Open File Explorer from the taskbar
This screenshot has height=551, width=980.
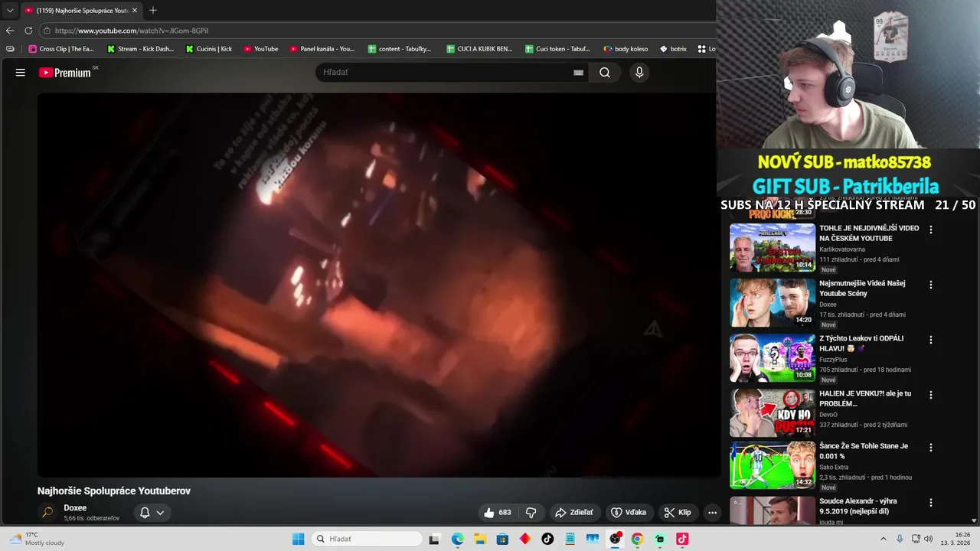tap(480, 539)
